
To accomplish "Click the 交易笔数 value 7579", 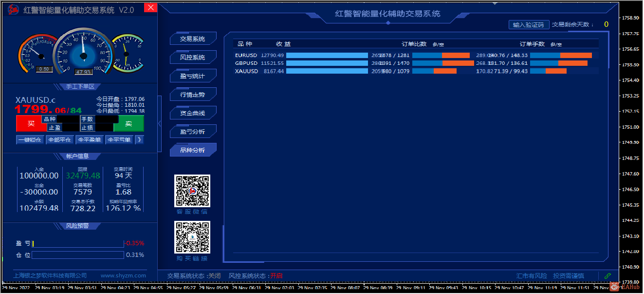I will click(x=83, y=192).
